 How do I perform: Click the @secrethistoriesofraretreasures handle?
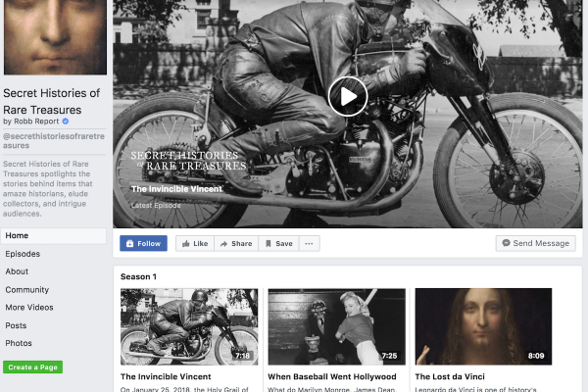pos(54,141)
